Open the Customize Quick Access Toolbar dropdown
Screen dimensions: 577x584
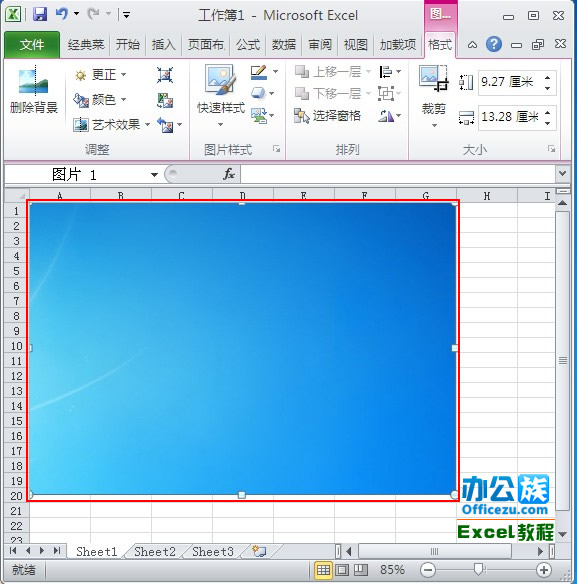[126, 15]
